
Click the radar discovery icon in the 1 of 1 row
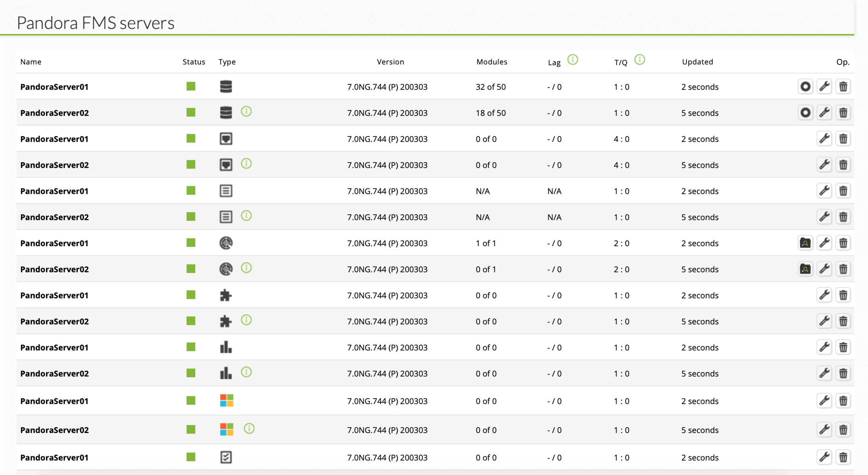[226, 243]
